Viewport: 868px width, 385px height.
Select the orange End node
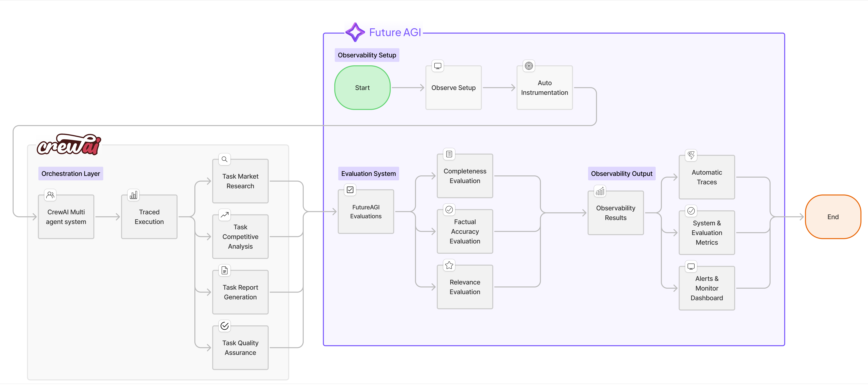click(833, 217)
